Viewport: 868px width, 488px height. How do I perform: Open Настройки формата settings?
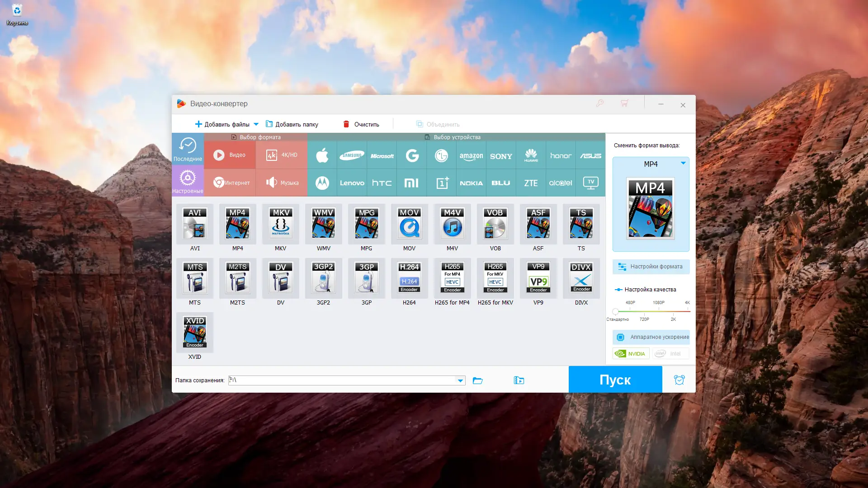(651, 267)
